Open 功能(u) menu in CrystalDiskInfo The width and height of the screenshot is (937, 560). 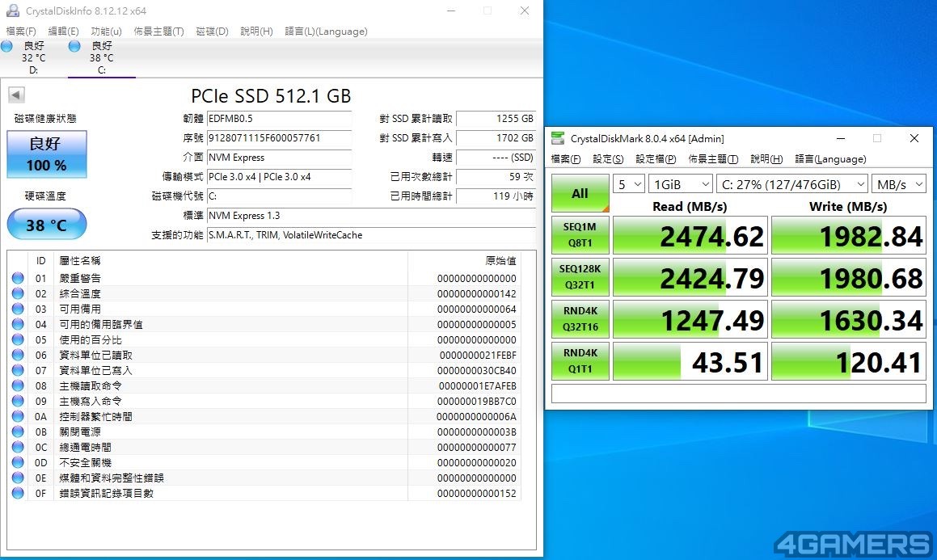pyautogui.click(x=107, y=31)
